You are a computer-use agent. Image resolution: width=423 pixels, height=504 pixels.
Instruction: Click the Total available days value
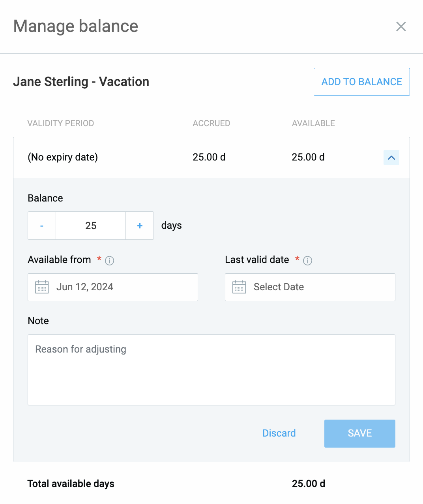[x=308, y=483]
